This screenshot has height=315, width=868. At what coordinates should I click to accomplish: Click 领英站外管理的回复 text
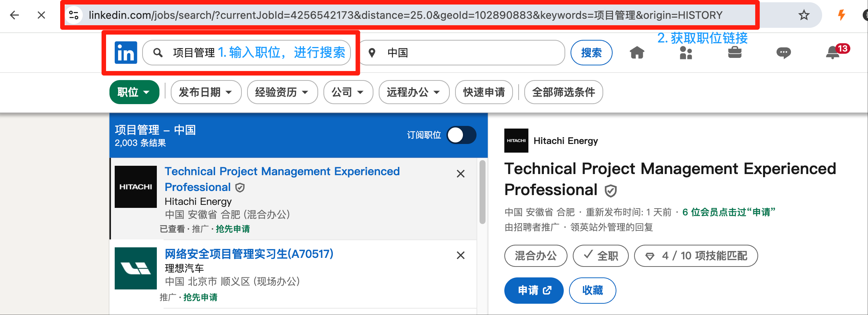coord(612,227)
